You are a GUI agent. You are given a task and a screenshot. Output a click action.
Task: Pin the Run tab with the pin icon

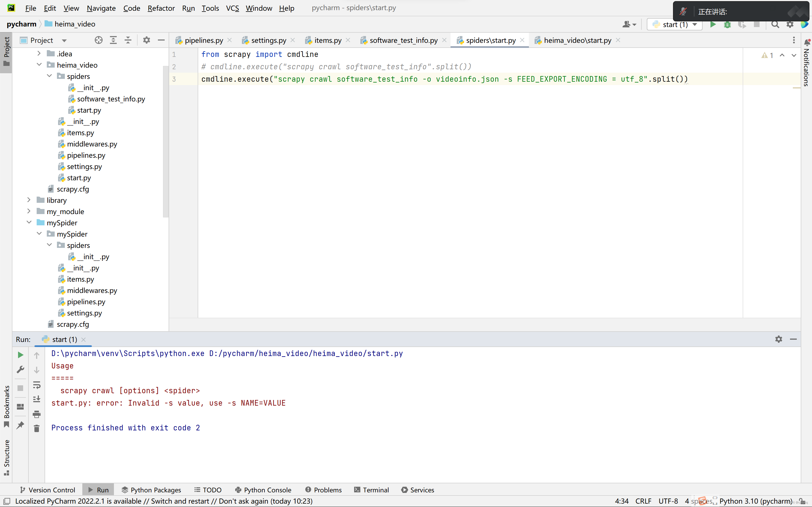click(20, 426)
